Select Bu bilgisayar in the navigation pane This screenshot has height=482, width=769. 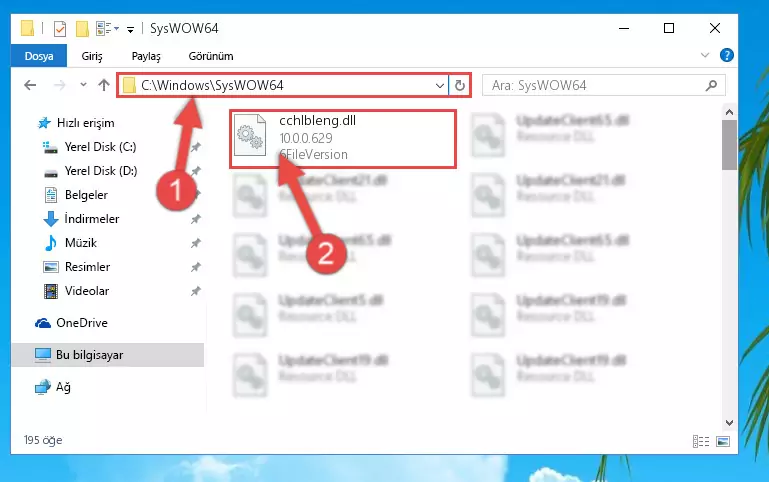[89, 355]
